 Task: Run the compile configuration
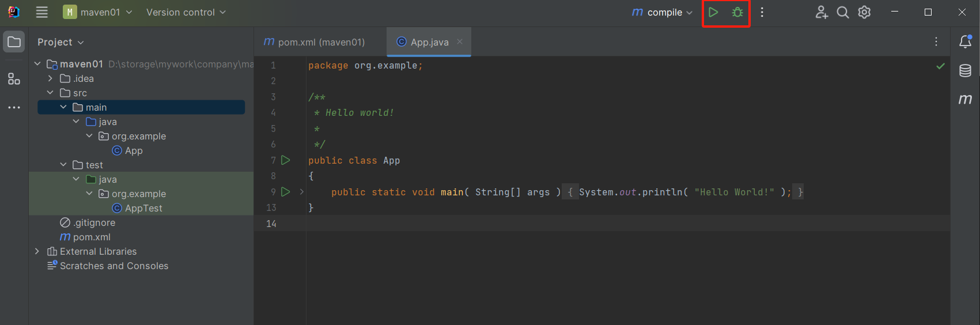[x=713, y=12]
